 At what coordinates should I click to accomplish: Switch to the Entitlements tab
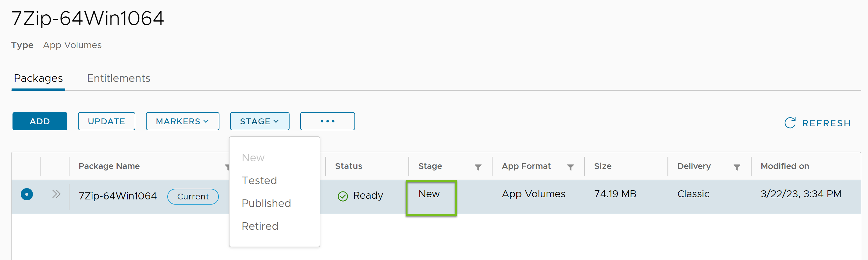(119, 78)
